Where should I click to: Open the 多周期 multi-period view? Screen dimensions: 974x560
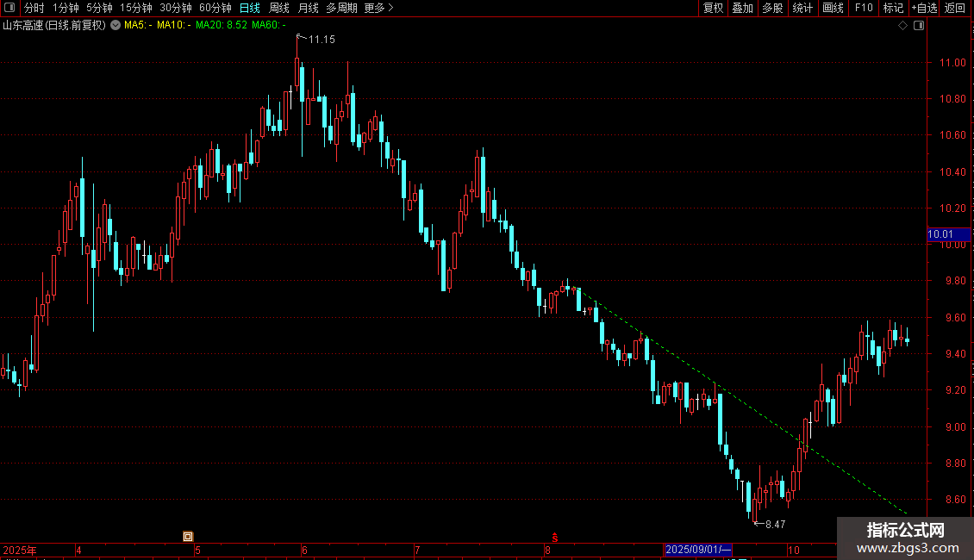coord(341,8)
